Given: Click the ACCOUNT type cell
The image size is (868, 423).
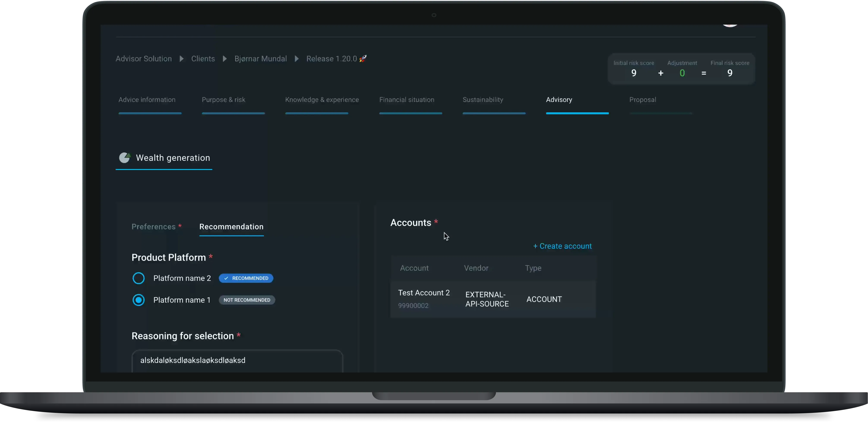Looking at the screenshot, I should tap(544, 299).
